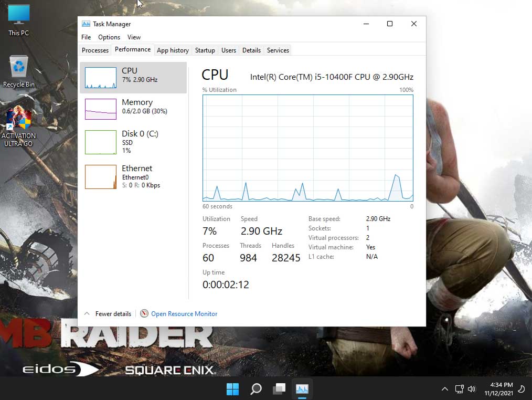Click the 60 seconds axis label
Viewport: 532px width, 400px height.
pyautogui.click(x=217, y=206)
